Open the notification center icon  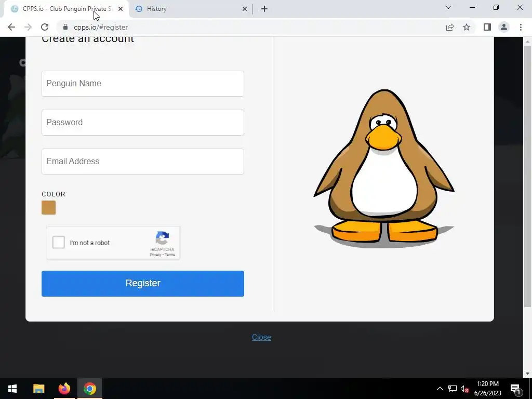(515, 389)
